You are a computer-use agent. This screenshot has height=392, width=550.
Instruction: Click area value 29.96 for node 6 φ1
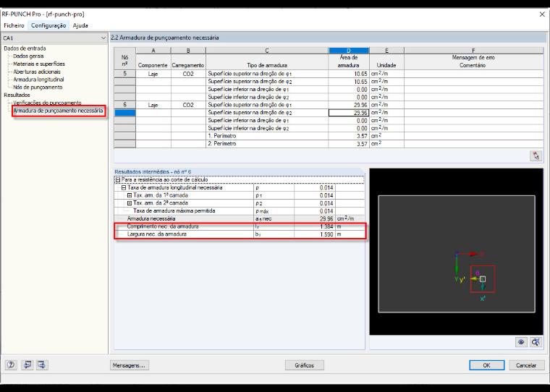click(349, 105)
